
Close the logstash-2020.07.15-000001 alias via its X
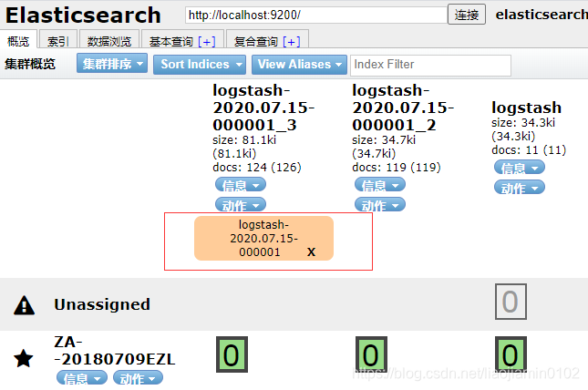311,251
